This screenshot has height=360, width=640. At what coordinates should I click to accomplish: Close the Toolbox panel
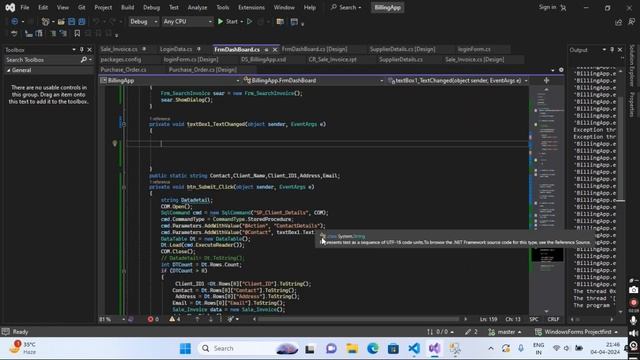point(89,50)
